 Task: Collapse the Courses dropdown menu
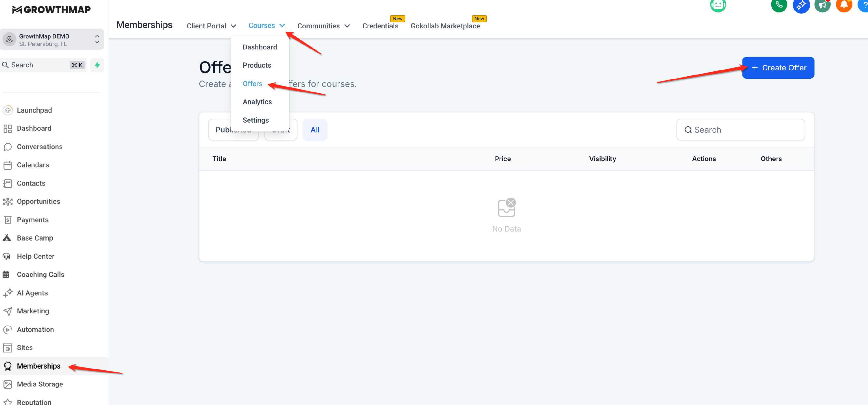click(x=266, y=26)
